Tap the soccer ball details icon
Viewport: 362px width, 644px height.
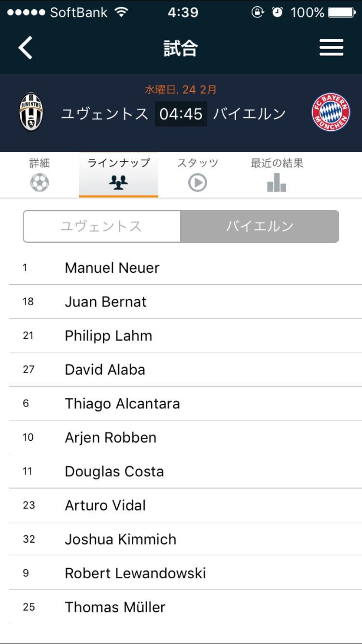40,183
